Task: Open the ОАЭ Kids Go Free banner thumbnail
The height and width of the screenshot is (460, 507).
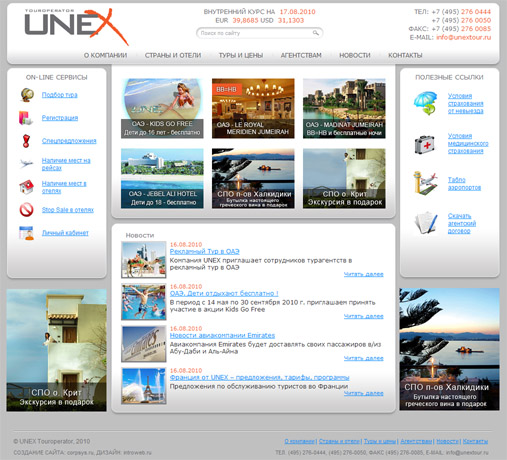Action: (162, 108)
